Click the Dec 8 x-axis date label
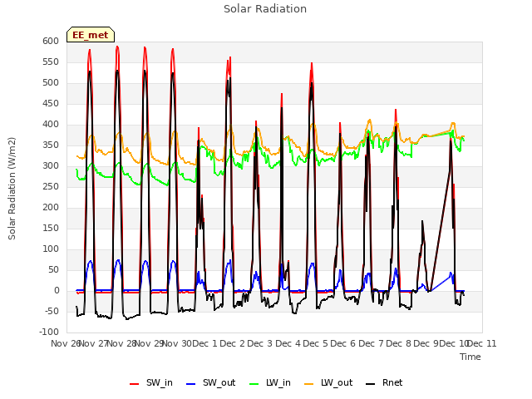 pos(399,343)
